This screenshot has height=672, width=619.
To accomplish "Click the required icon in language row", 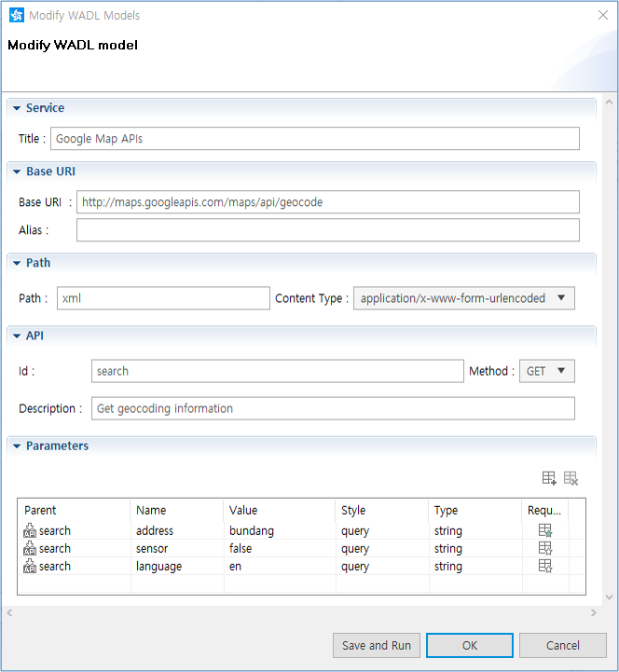I will pos(545,566).
